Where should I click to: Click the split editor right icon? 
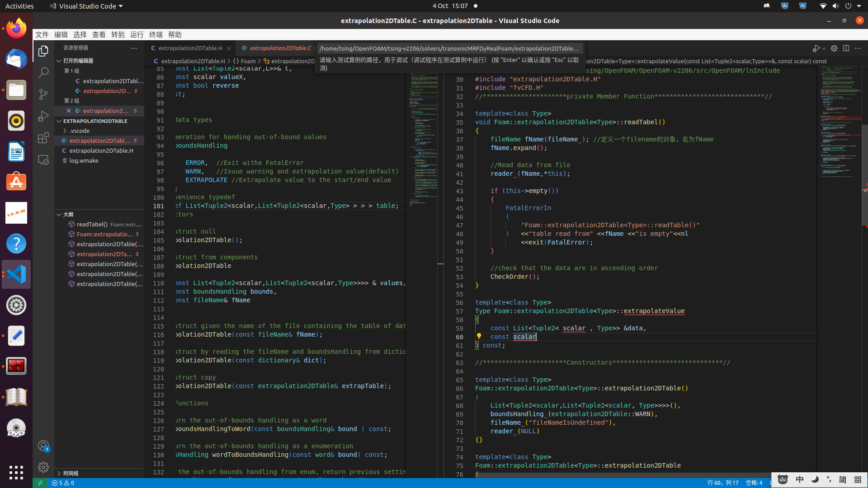846,48
